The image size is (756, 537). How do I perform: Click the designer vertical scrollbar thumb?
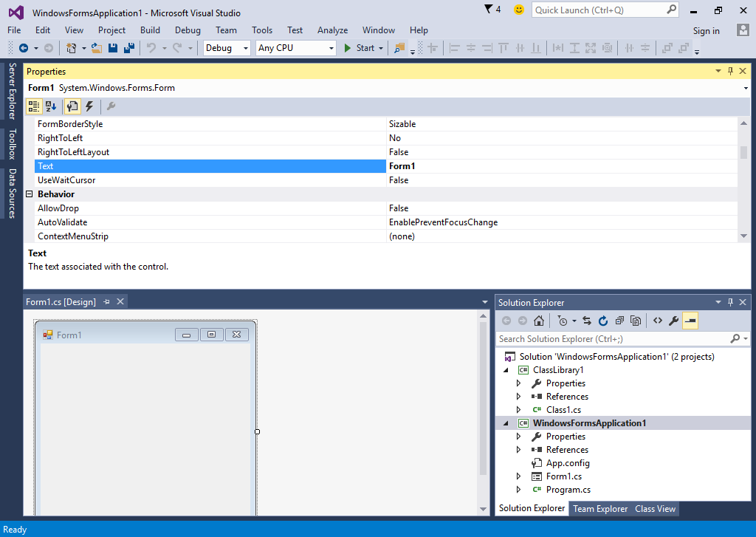click(483, 400)
